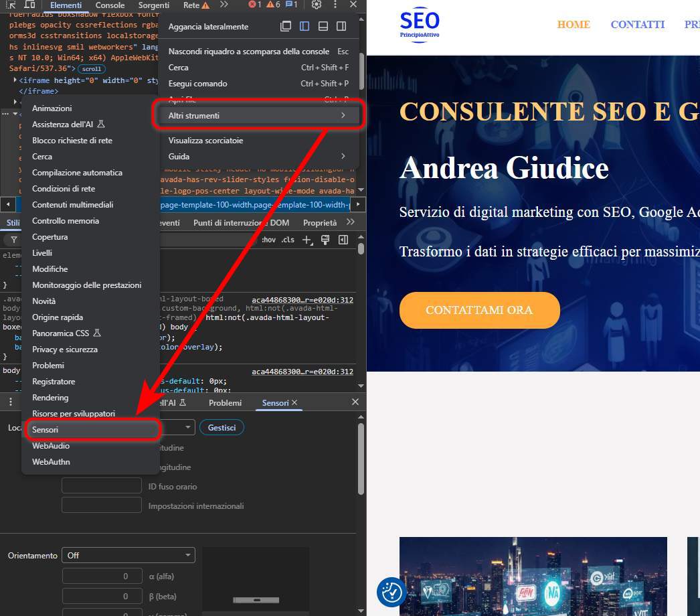Viewport: 700px width, 616px height.
Task: Click the Gestisci button
Action: click(x=222, y=427)
